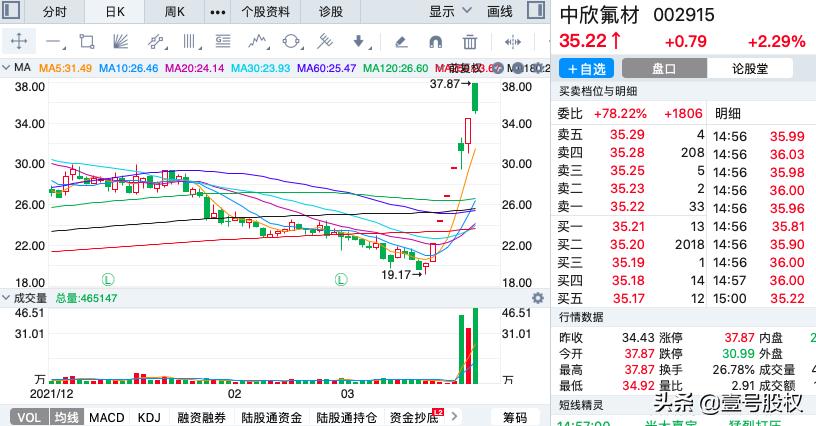Select the MACD indicator
Viewport: 816px width, 426px height.
click(107, 417)
